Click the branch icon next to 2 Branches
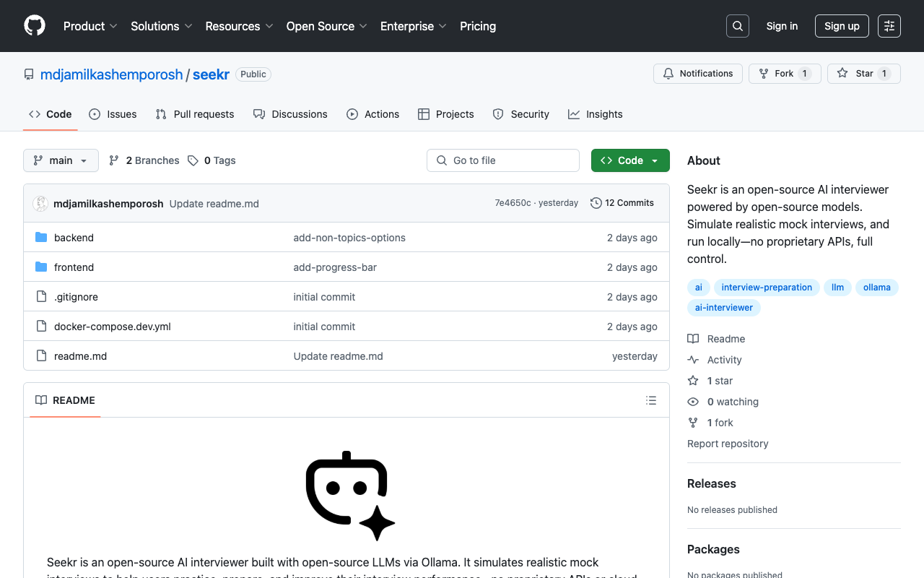 pyautogui.click(x=114, y=160)
